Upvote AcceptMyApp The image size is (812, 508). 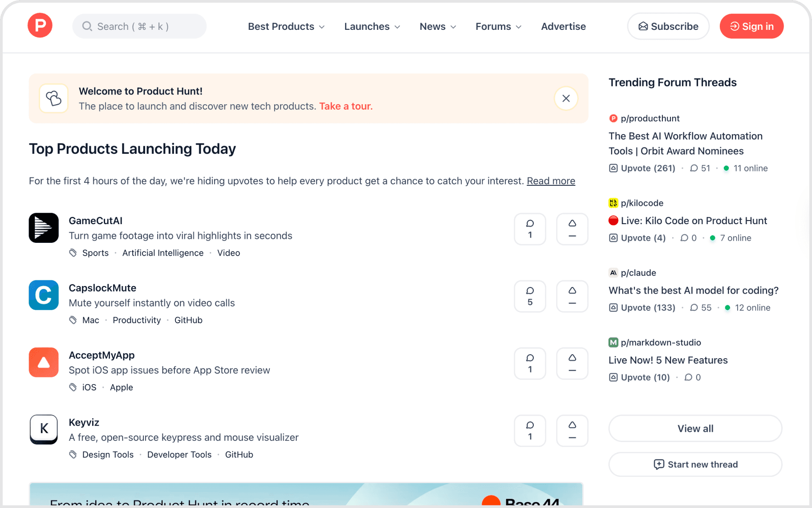[x=572, y=364]
